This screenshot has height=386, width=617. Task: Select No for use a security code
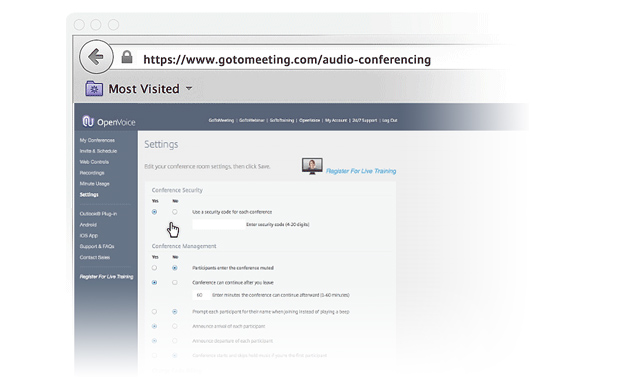point(175,212)
